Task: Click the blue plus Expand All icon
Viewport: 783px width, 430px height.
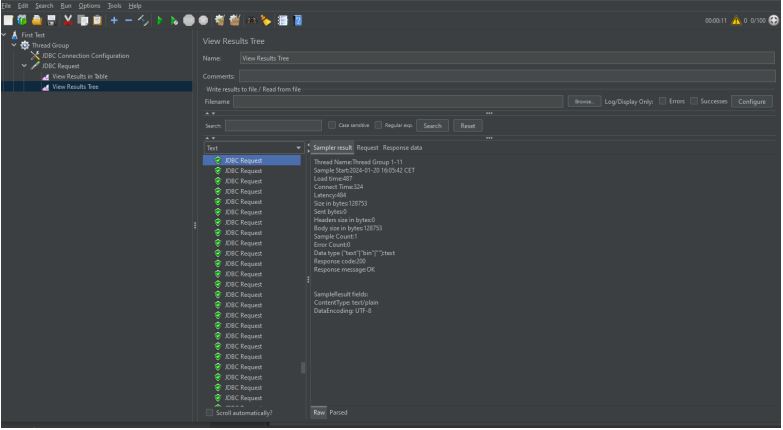Action: [x=115, y=20]
